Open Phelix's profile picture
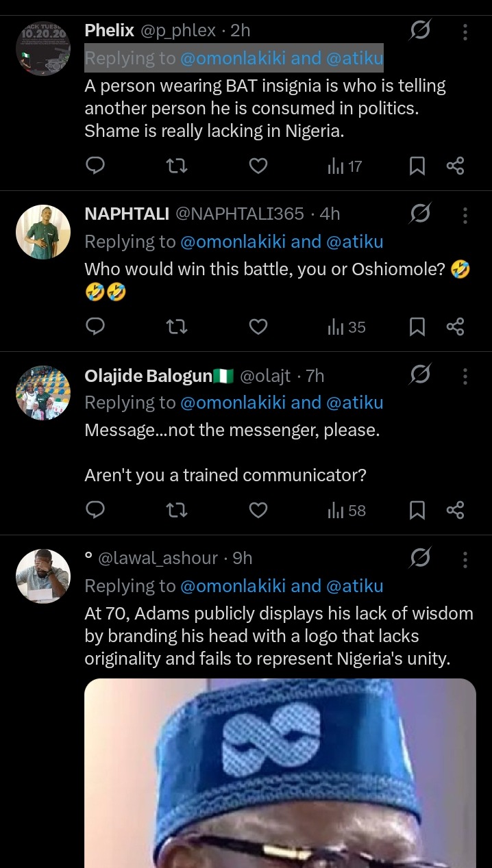The height and width of the screenshot is (868, 492). point(42,48)
